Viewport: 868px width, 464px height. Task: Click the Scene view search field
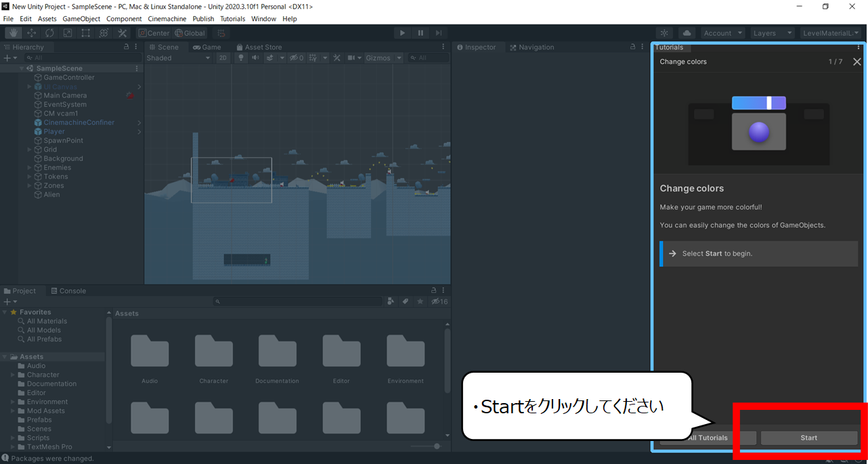[429, 58]
